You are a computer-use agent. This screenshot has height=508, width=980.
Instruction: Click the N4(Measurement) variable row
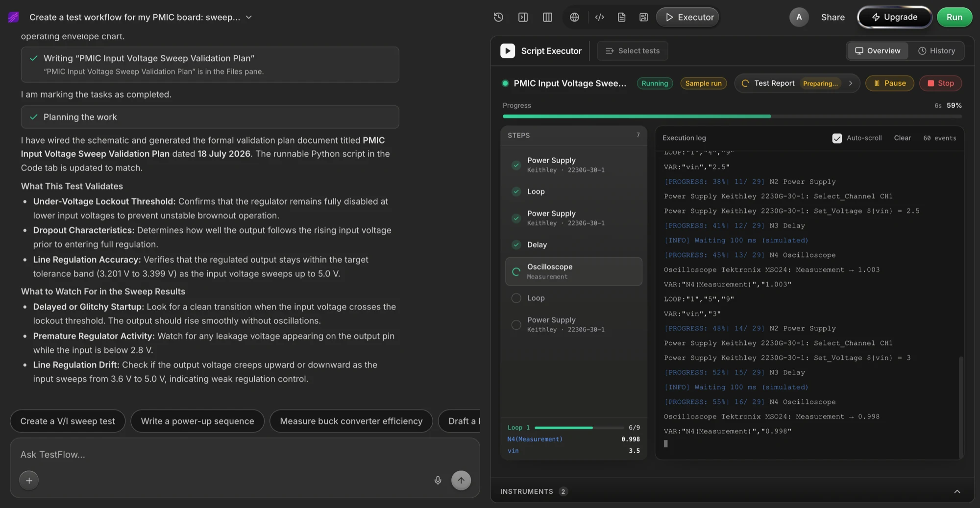click(573, 439)
